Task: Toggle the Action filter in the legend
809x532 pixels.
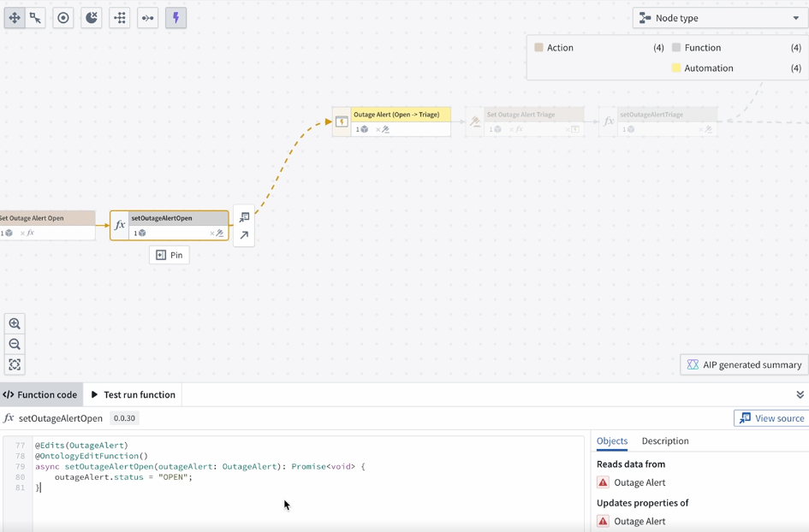Action: pyautogui.click(x=557, y=47)
